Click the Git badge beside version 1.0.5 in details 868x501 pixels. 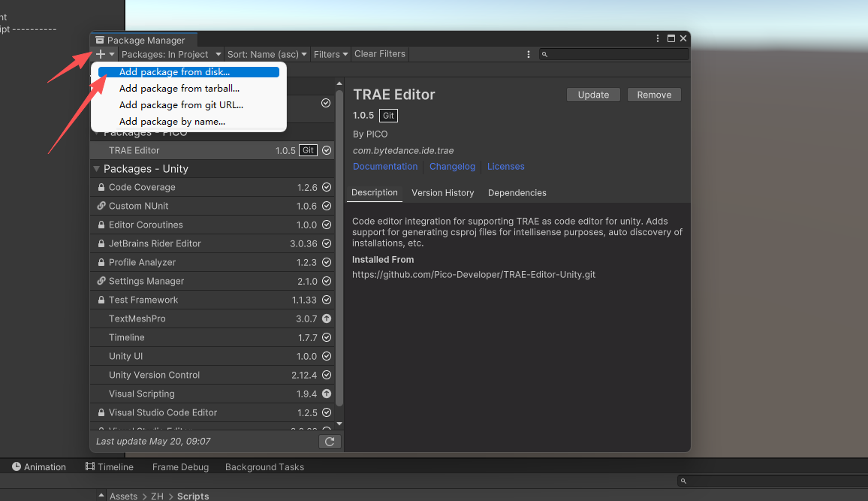pyautogui.click(x=389, y=116)
